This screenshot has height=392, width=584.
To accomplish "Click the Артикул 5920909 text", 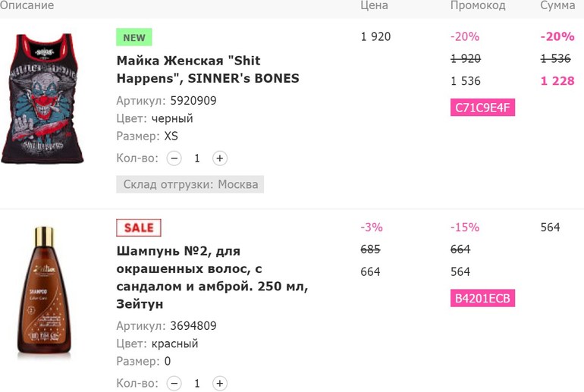I will (166, 101).
